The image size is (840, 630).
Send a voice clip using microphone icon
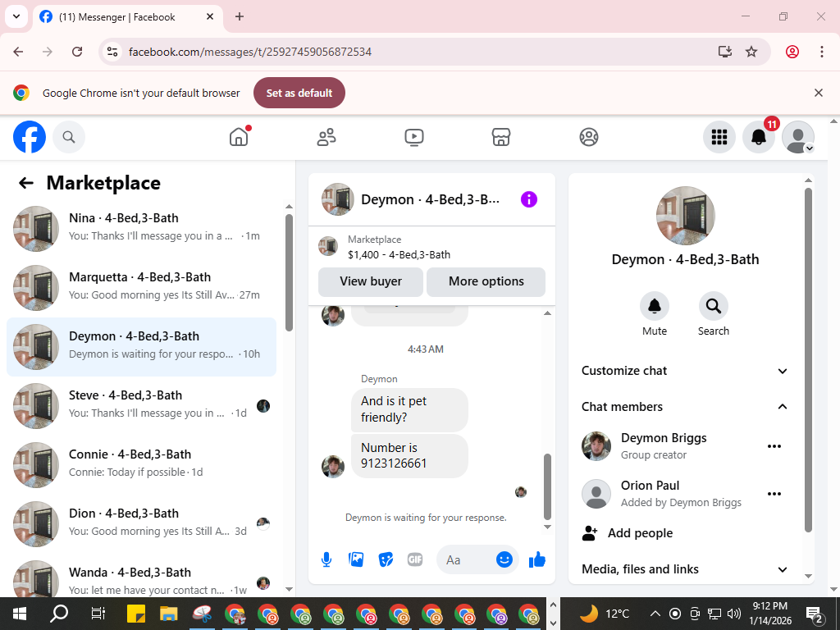click(326, 559)
